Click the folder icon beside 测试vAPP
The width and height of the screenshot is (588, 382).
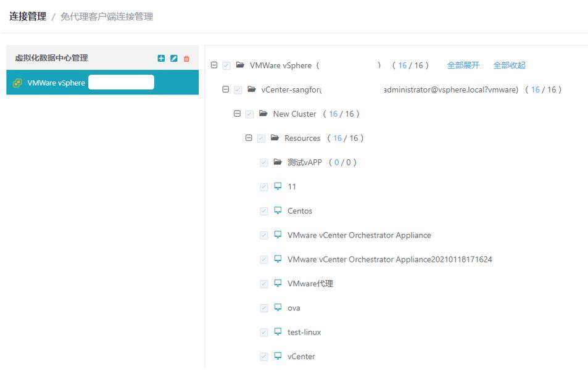(278, 162)
